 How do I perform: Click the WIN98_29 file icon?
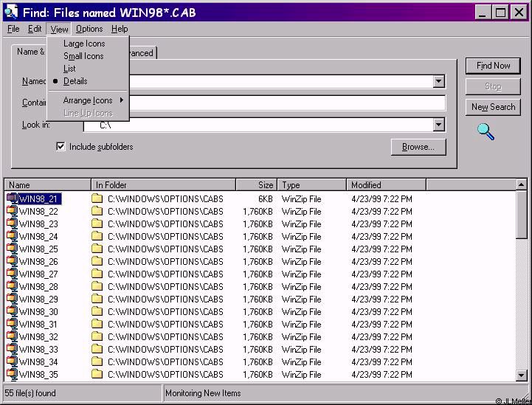[x=12, y=299]
